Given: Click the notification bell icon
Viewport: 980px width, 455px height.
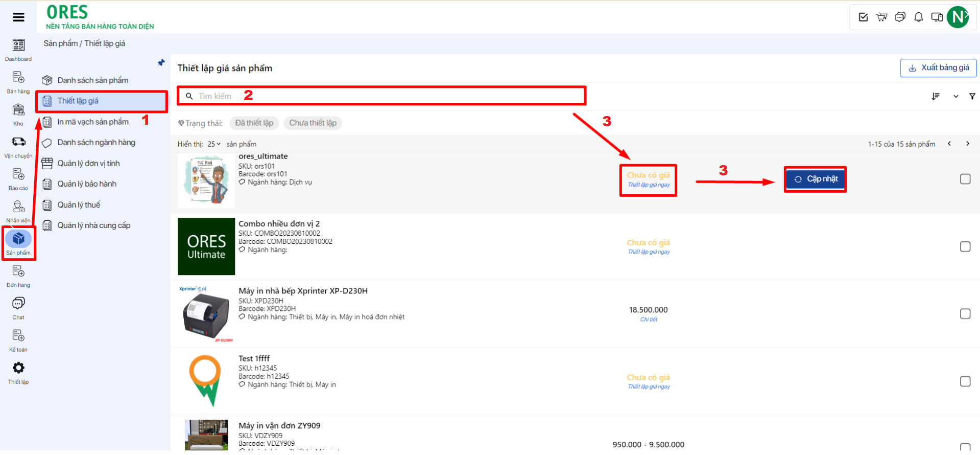Looking at the screenshot, I should tap(918, 17).
